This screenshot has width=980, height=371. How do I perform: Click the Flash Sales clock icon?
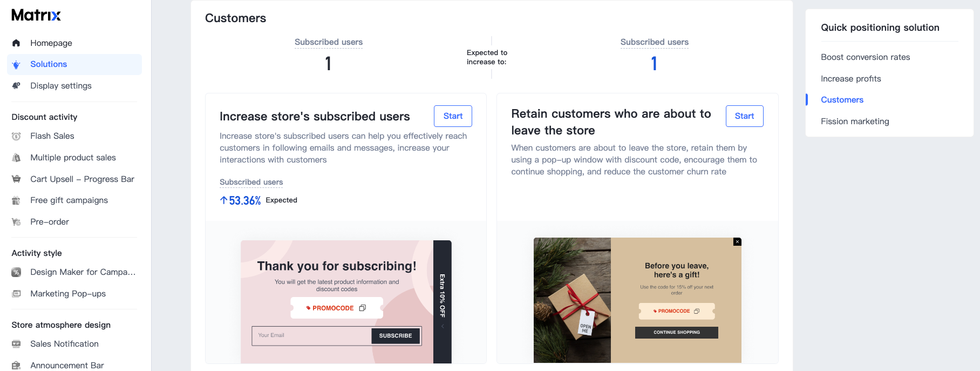click(x=16, y=137)
